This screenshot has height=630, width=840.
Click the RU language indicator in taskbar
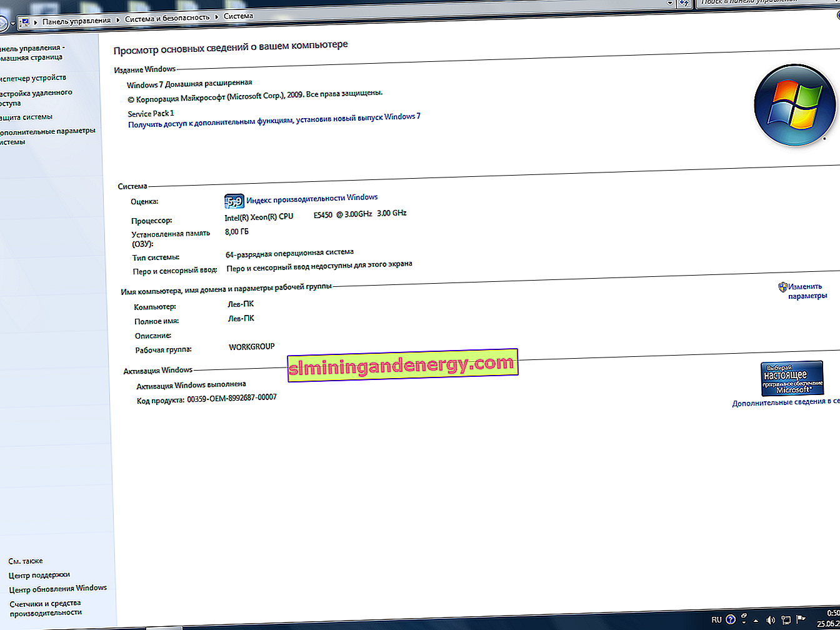click(x=716, y=620)
